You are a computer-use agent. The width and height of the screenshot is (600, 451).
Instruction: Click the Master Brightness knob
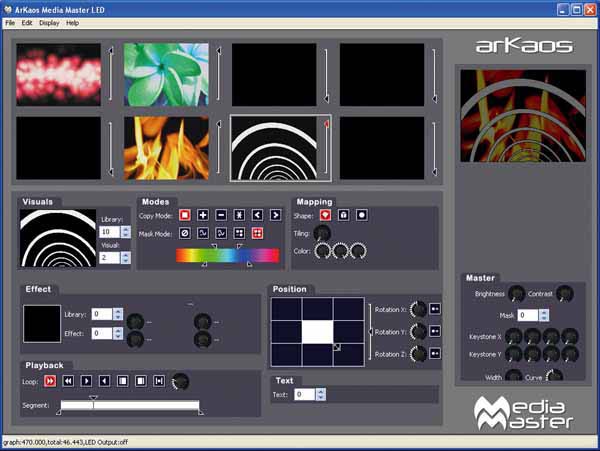[516, 294]
